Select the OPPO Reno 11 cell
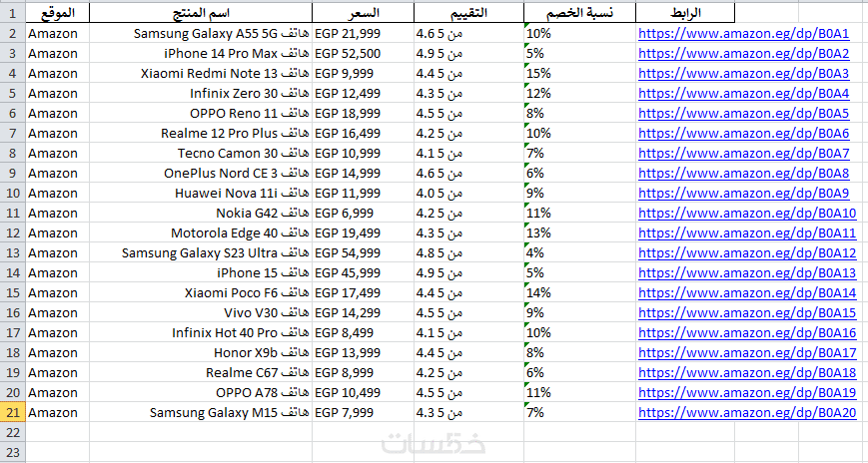 point(201,114)
